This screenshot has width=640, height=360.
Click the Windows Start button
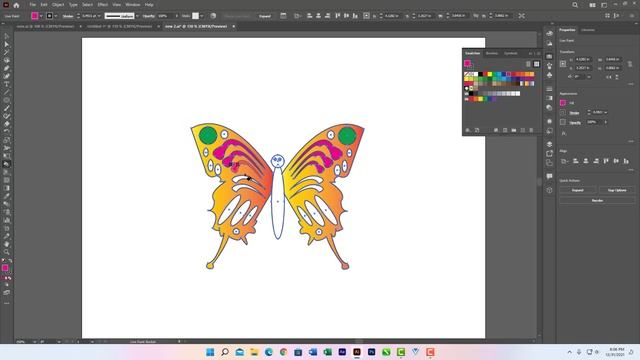pyautogui.click(x=210, y=352)
